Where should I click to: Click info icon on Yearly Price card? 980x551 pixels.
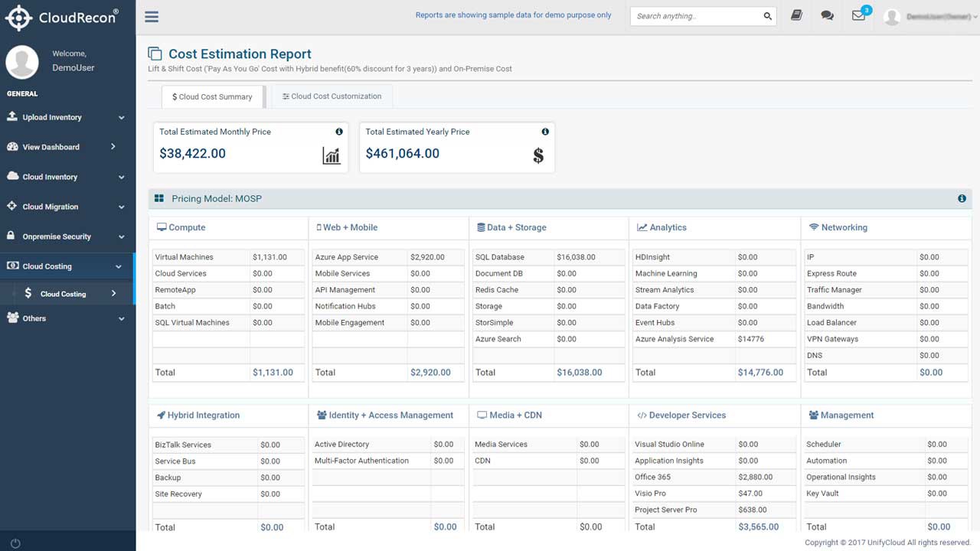(545, 132)
